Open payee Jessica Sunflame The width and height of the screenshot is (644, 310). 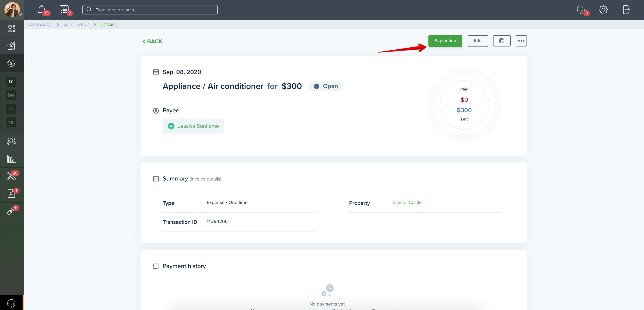tap(193, 126)
